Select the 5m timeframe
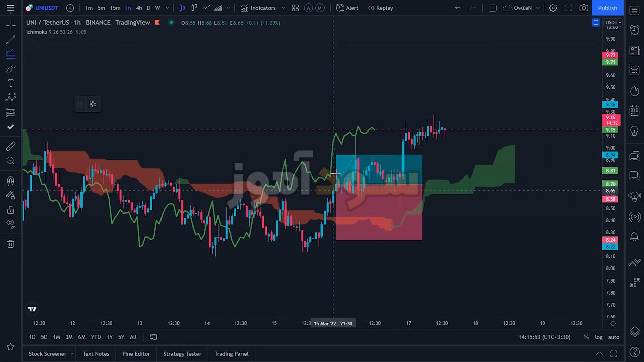Viewport: 644px width, 362px height. pyautogui.click(x=101, y=8)
